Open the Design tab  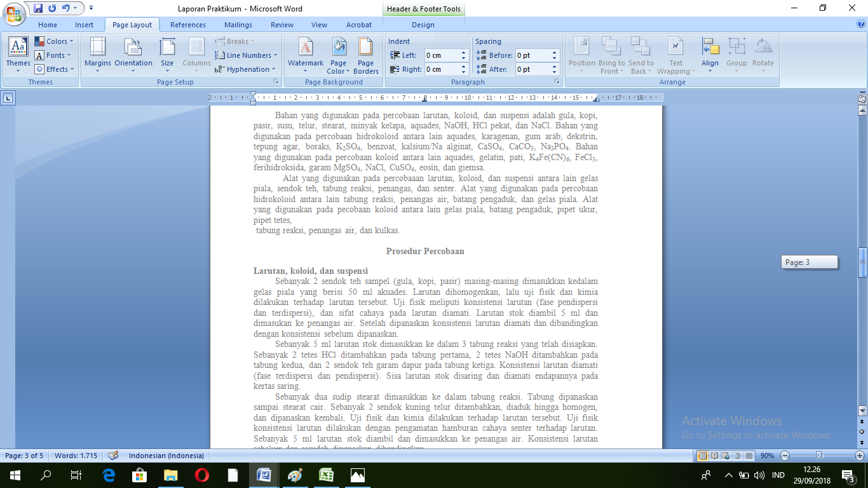click(x=423, y=25)
